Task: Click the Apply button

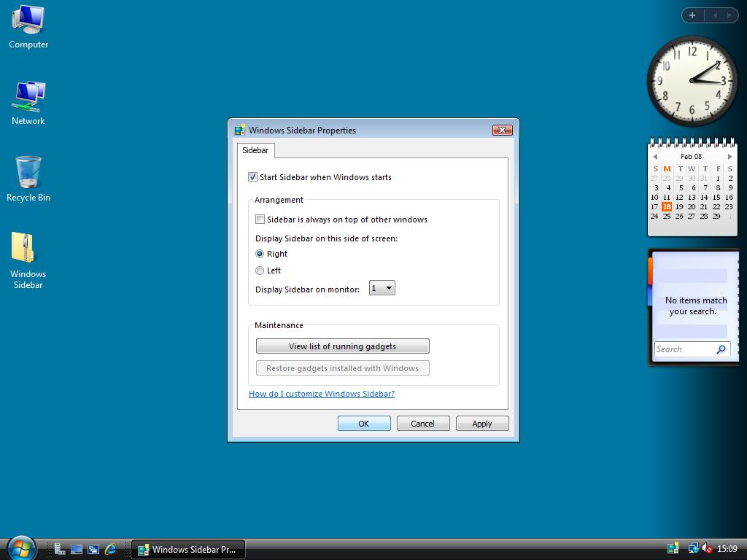Action: coord(482,424)
